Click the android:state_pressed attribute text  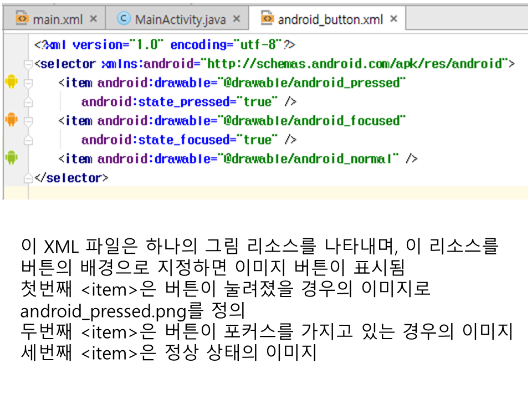155,102
